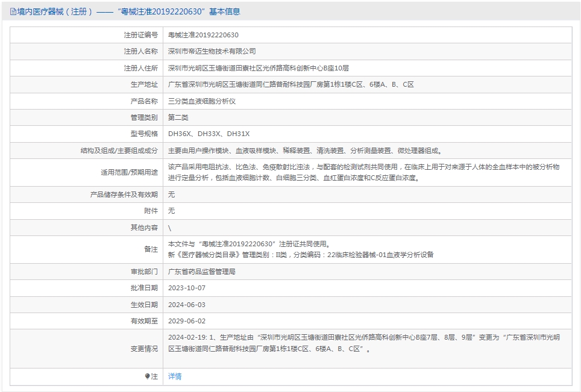
Task: Click the 有效期至 label
Action: click(x=144, y=321)
